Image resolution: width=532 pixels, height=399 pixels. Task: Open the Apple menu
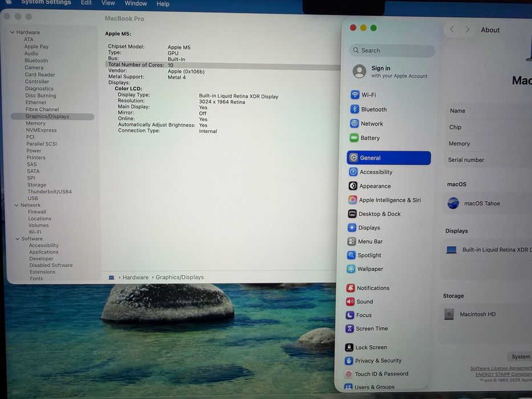[9, 2]
